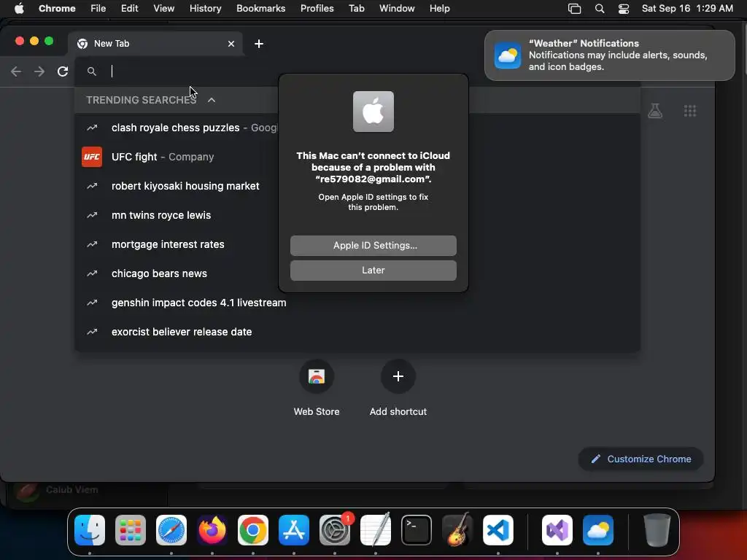Open the Chrome app menu
747x560 pixels.
tap(57, 9)
